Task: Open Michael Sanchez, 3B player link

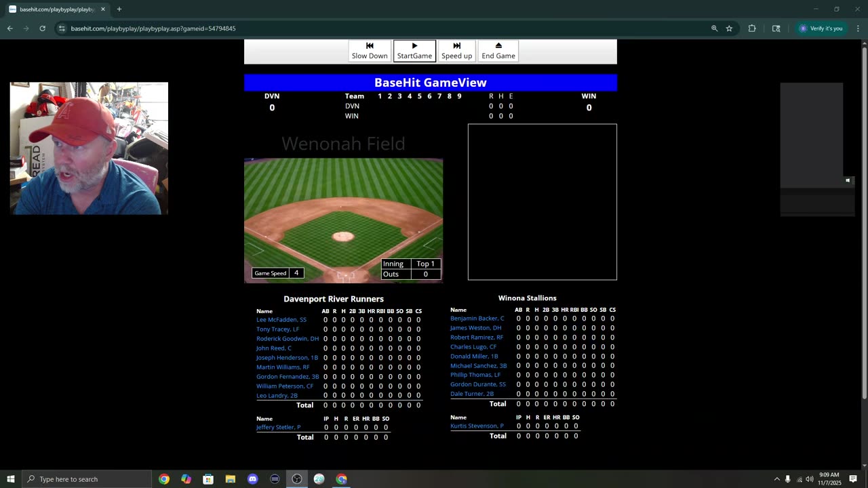Action: [x=479, y=366]
